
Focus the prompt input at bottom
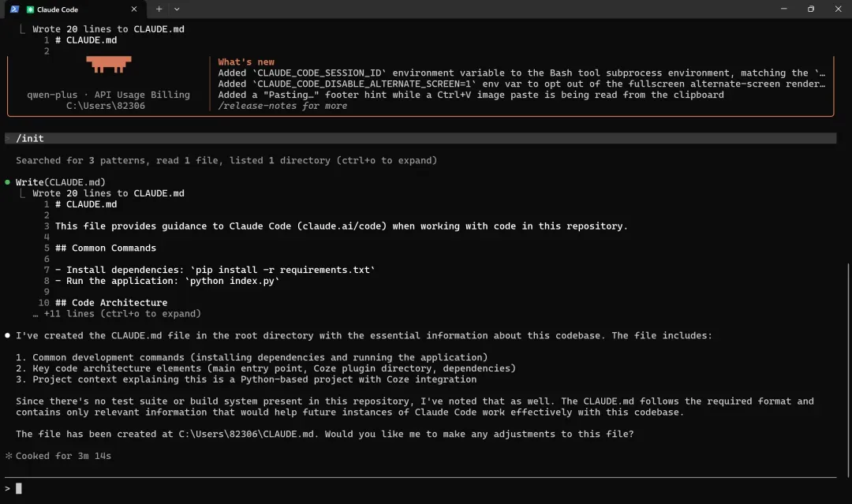(x=420, y=489)
